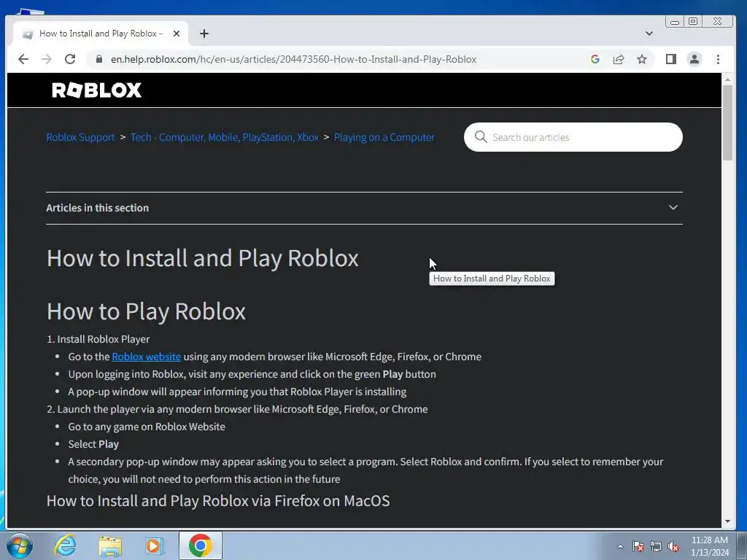Image resolution: width=747 pixels, height=560 pixels.
Task: Go back to the previous page
Action: (x=23, y=59)
